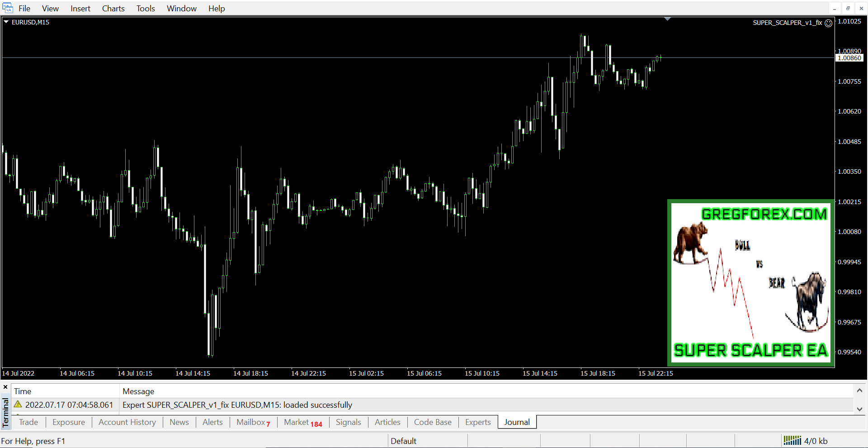Restore down the chart window
868x448 pixels.
(848, 9)
